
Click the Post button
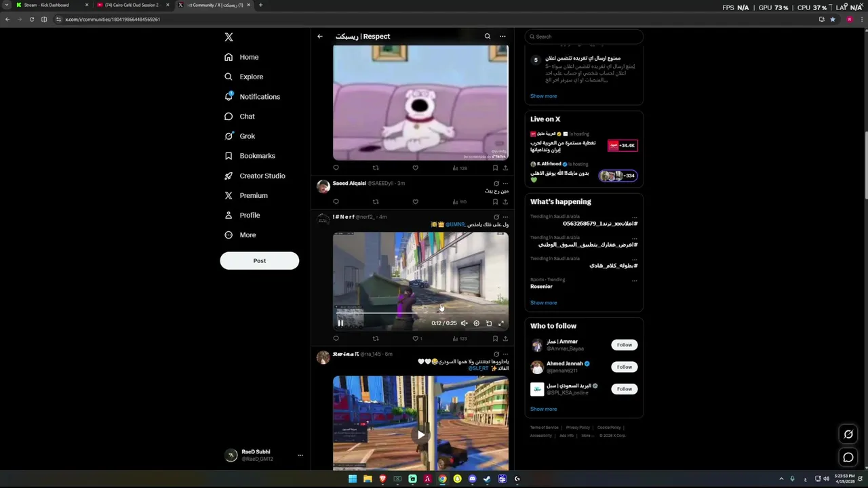(259, 261)
